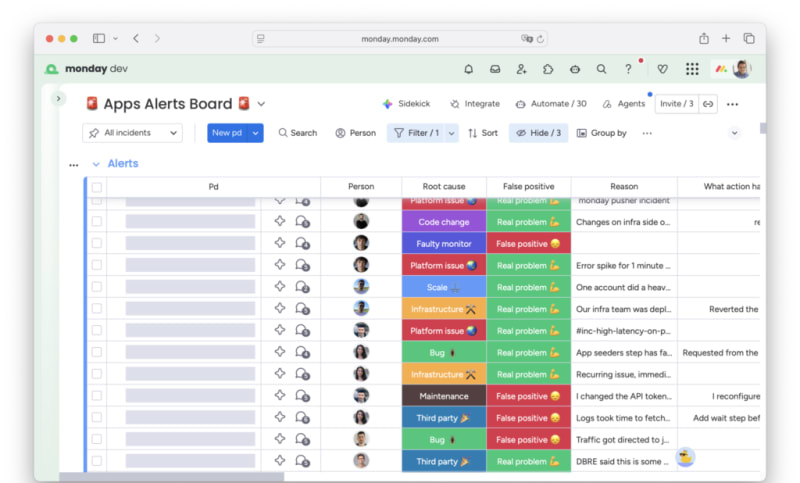Open the notifications bell icon
The height and width of the screenshot is (483, 800).
tap(468, 69)
